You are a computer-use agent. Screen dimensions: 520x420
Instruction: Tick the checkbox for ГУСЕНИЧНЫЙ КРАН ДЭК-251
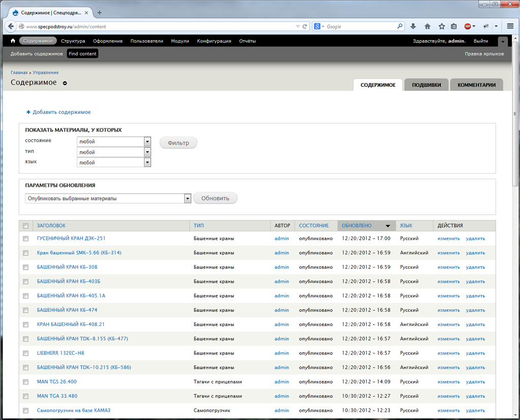26,239
